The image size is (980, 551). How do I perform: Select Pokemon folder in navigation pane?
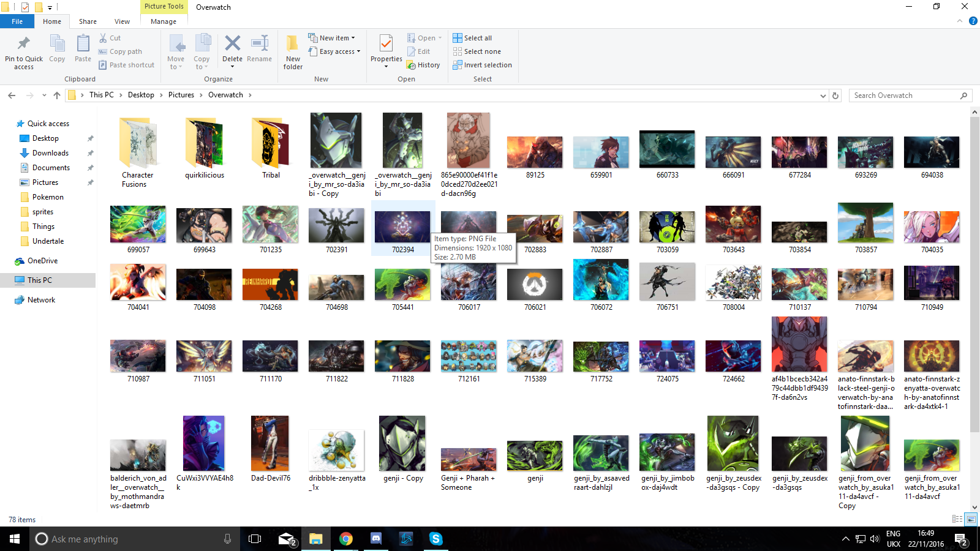coord(48,197)
